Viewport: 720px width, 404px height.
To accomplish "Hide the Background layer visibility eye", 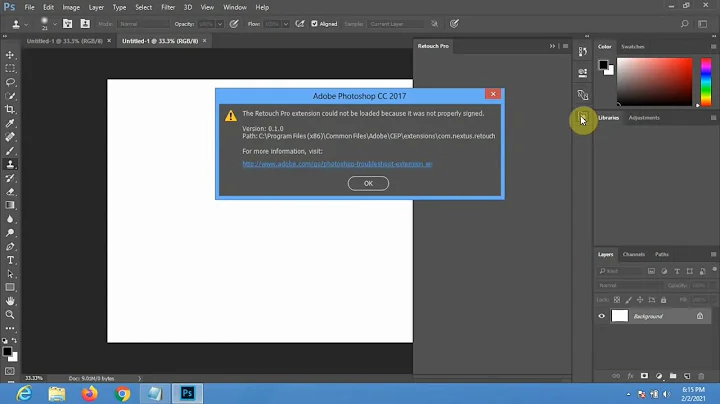I will tap(602, 316).
